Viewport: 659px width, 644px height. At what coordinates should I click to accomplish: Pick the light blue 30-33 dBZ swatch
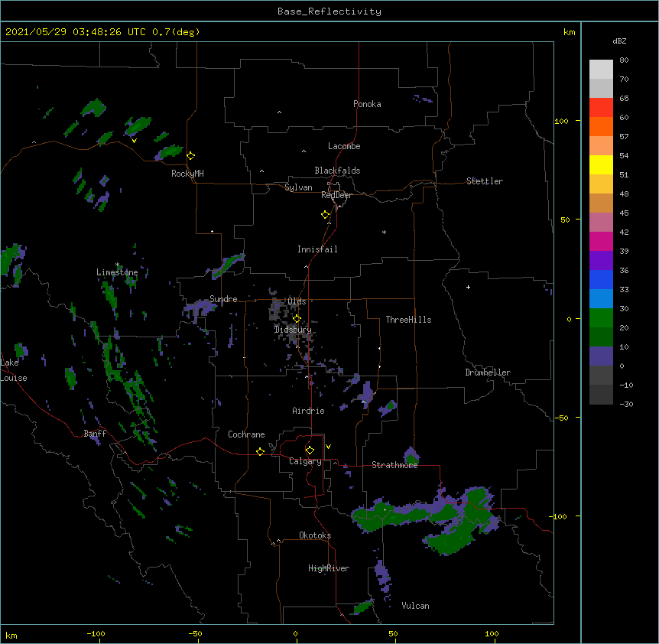[x=601, y=299]
